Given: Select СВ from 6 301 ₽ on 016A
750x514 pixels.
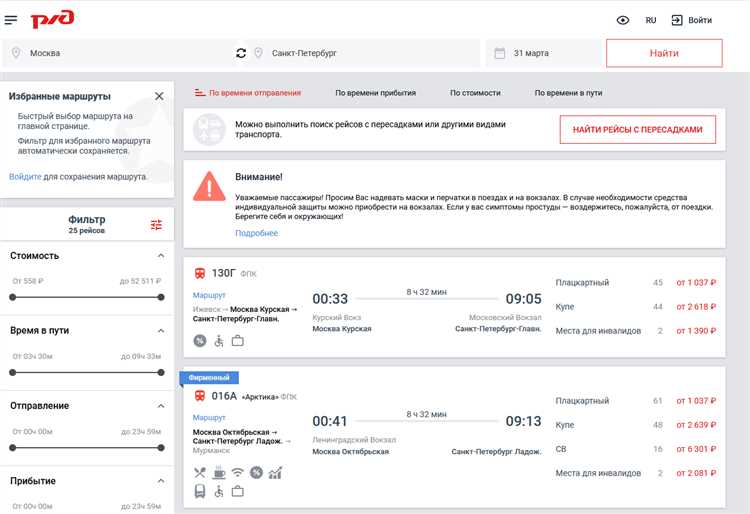Looking at the screenshot, I should tap(636, 449).
